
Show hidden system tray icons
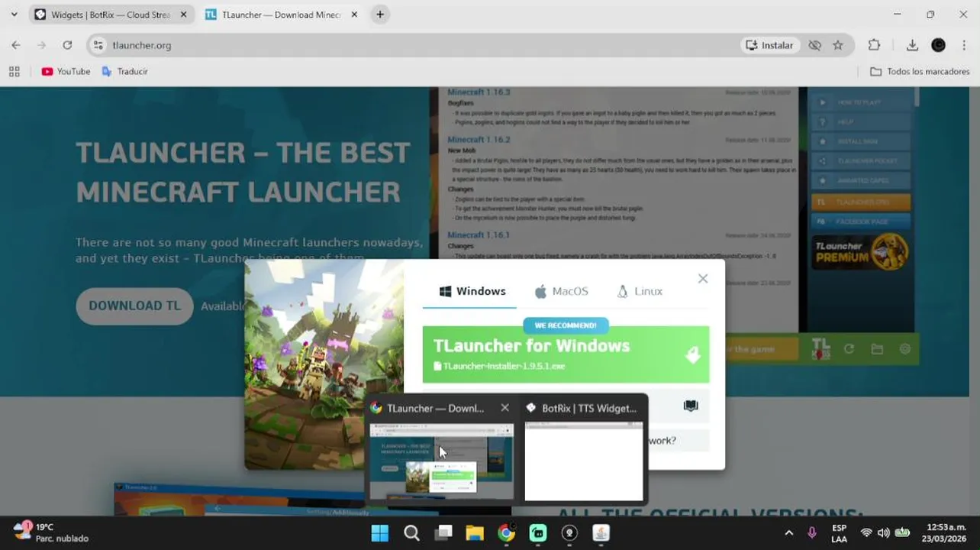pos(788,533)
